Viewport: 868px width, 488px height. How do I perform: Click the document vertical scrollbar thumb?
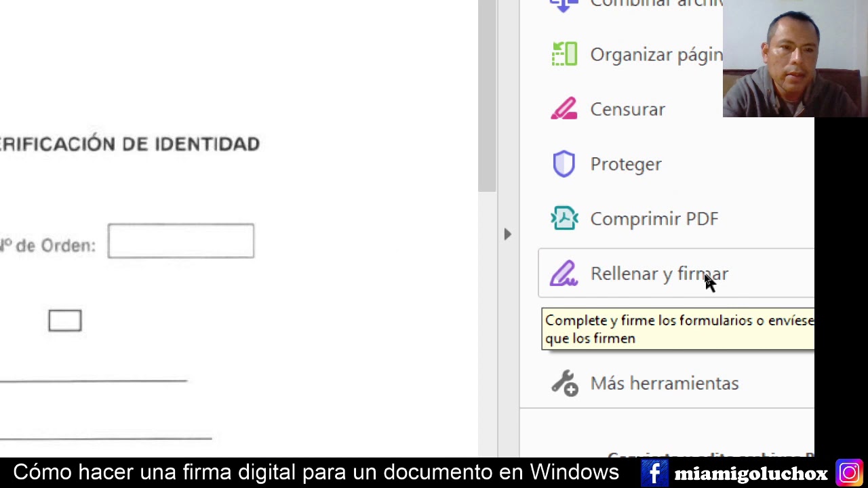487,96
